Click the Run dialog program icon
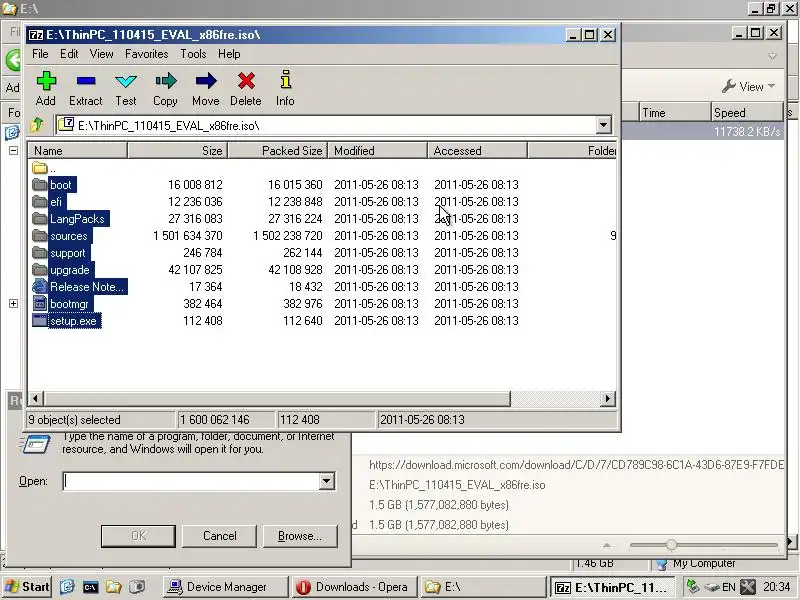The height and width of the screenshot is (600, 800). point(36,444)
